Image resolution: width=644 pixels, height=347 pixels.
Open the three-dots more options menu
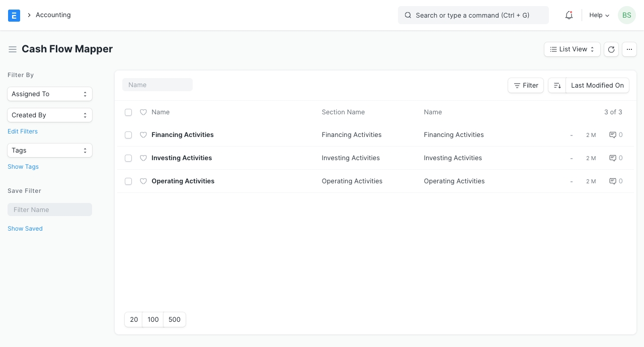point(629,49)
